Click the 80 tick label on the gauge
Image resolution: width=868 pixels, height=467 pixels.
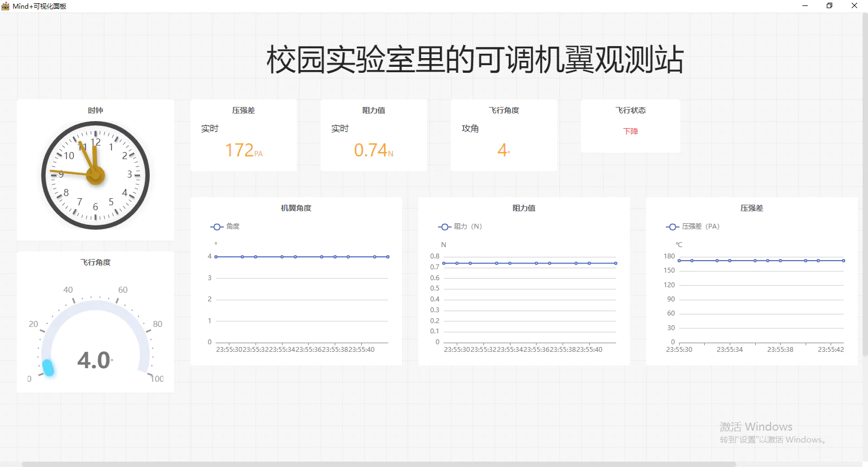[157, 324]
